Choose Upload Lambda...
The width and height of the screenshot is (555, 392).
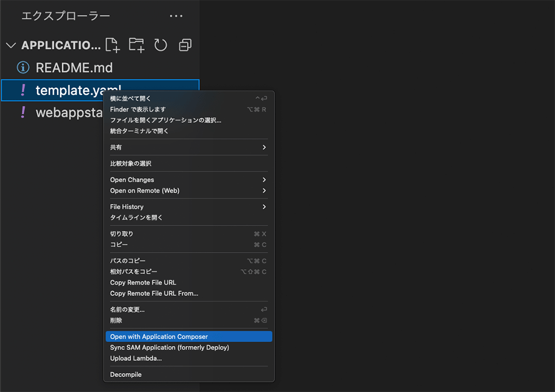coord(189,358)
